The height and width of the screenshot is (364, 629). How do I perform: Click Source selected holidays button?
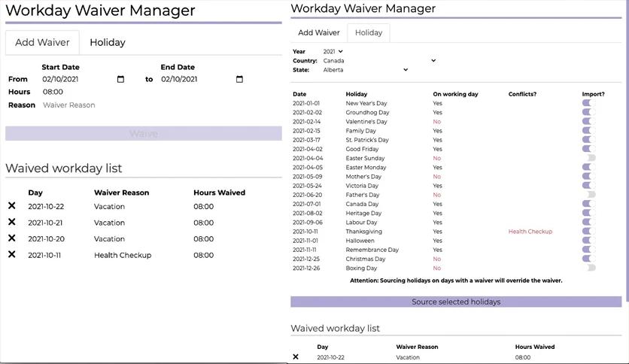[x=456, y=302]
